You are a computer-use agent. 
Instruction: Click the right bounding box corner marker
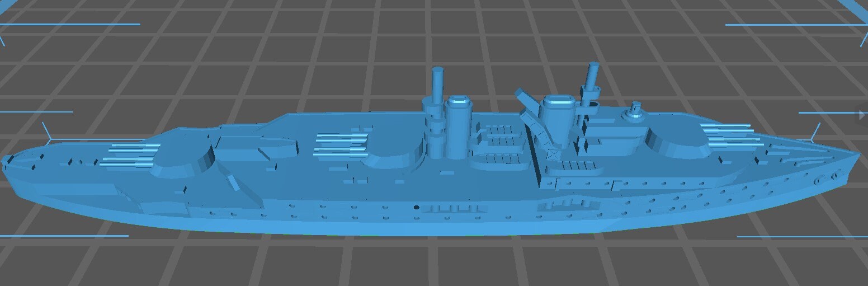816,134
